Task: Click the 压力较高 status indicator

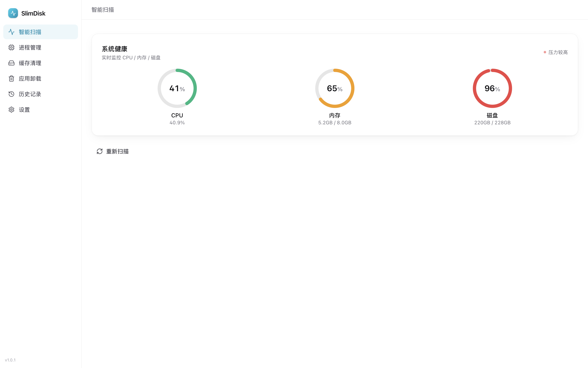Action: pyautogui.click(x=556, y=52)
